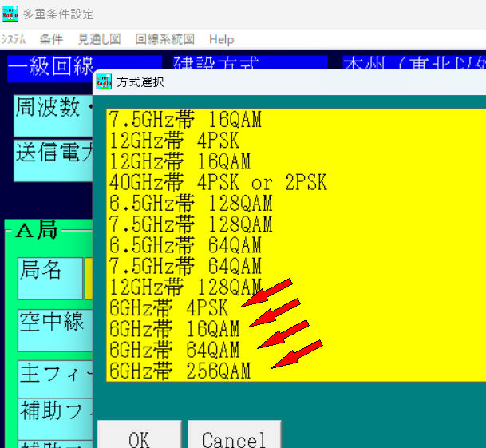Click the app icon in the main title bar
Viewport: 486px width, 448px height.
coord(10,14)
